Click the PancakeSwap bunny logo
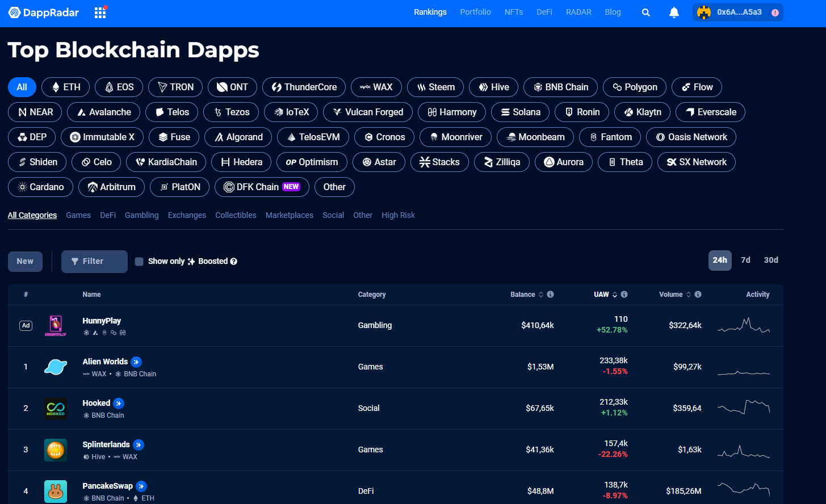826x504 pixels. [56, 491]
